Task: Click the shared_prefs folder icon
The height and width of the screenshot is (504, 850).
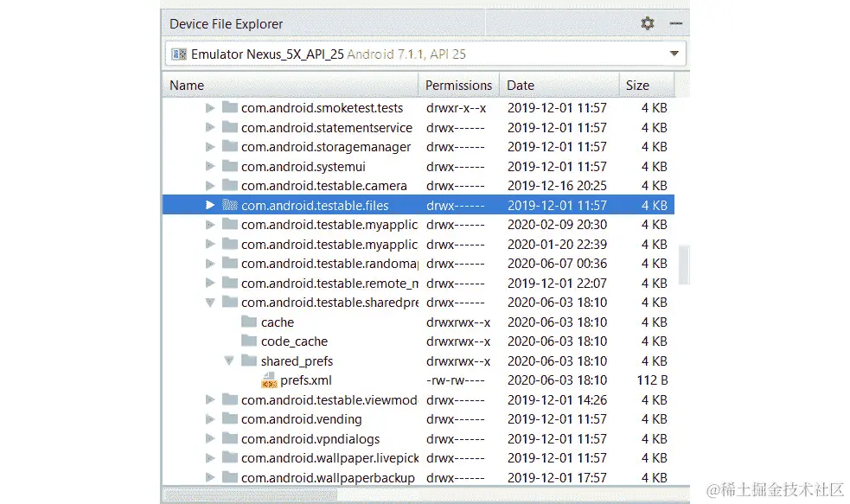Action: pos(249,360)
